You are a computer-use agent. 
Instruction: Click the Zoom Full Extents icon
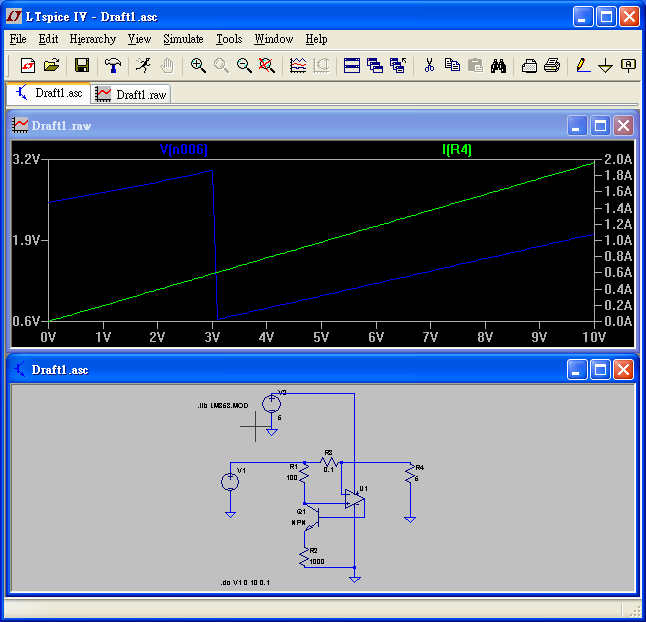click(x=267, y=65)
